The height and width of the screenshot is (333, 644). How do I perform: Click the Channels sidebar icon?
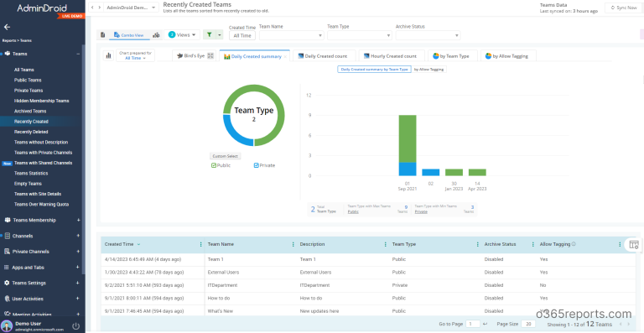8,236
